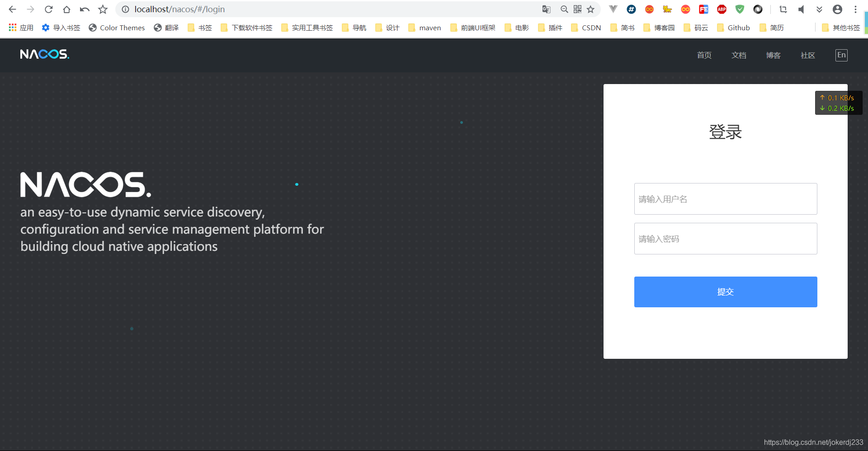
Task: Open the Tomcat cat extension icon
Action: [x=667, y=9]
